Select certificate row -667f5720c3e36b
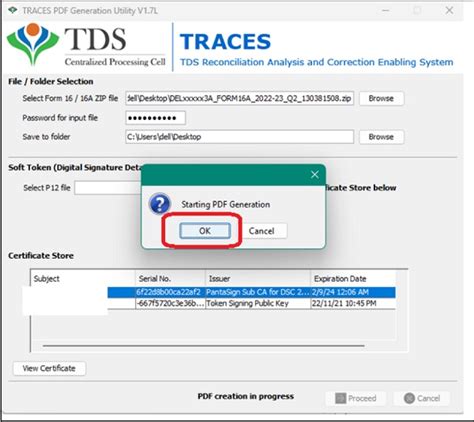The height and width of the screenshot is (422, 474). [251, 303]
